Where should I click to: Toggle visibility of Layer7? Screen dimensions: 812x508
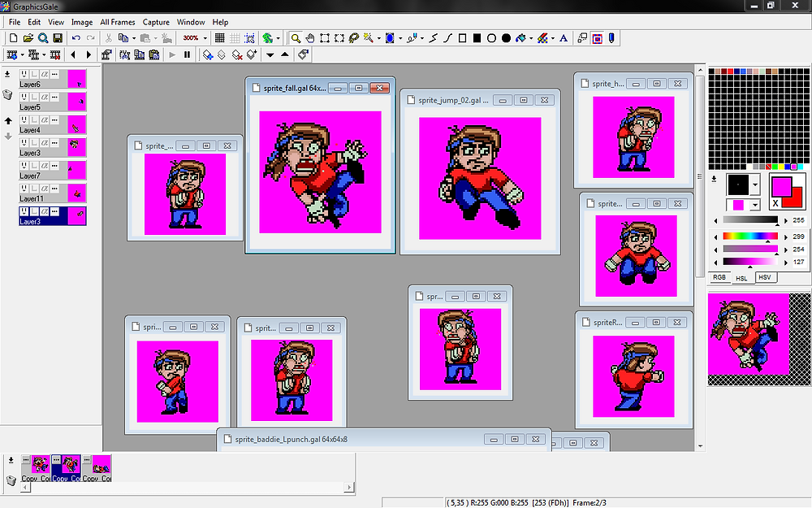click(24, 166)
